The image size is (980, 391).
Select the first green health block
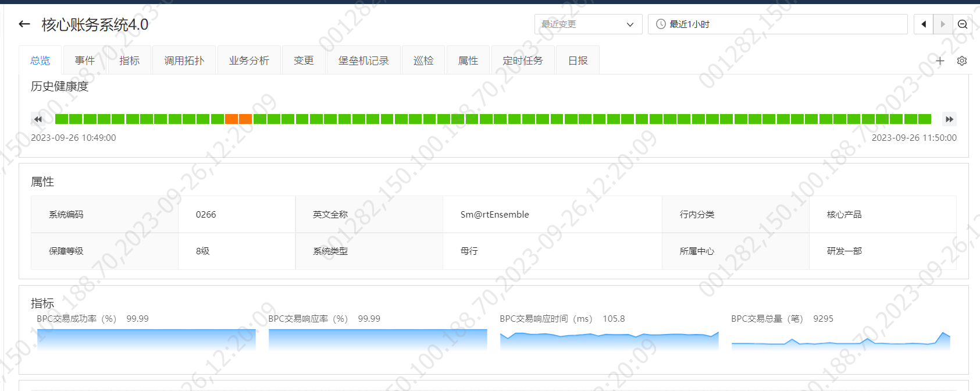62,119
